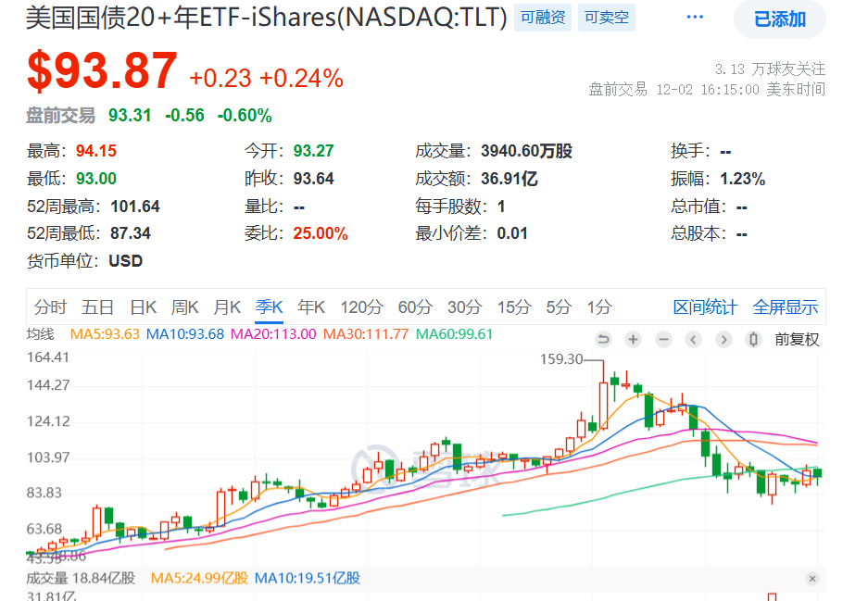Open 区间统计 range statistics
The width and height of the screenshot is (868, 601).
705,307
